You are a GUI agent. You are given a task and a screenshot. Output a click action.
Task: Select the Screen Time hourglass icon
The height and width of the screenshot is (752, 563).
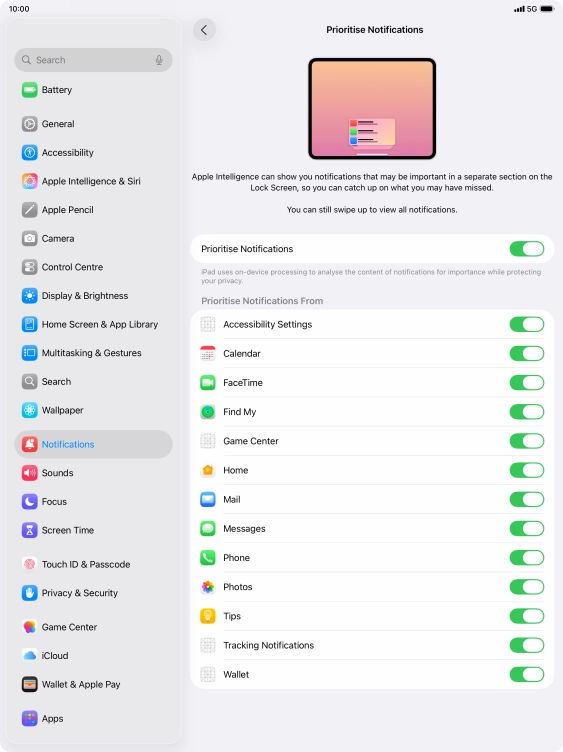click(x=30, y=530)
